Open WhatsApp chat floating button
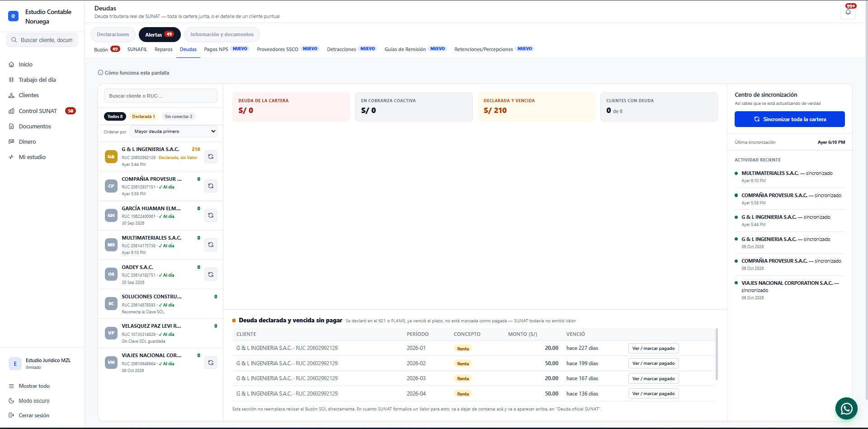 point(846,409)
